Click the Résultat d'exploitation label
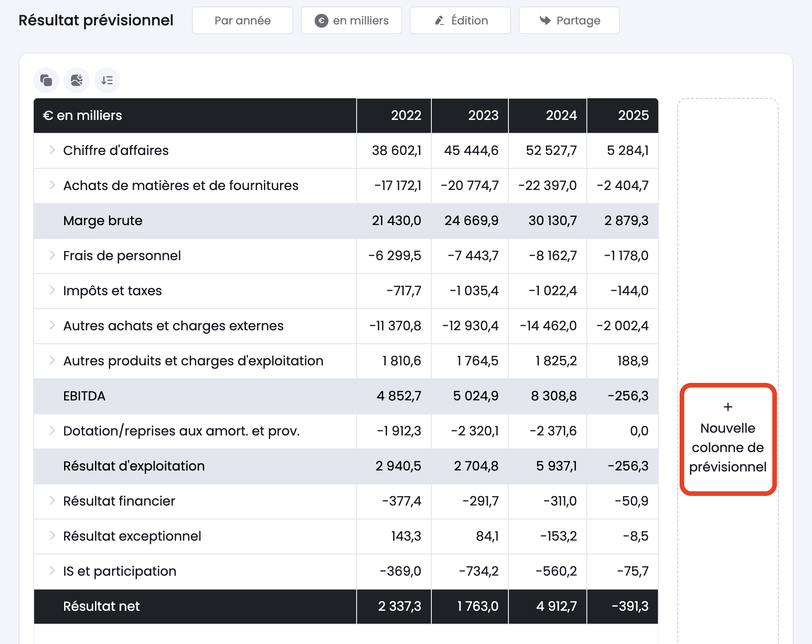This screenshot has width=812, height=644. (x=134, y=466)
